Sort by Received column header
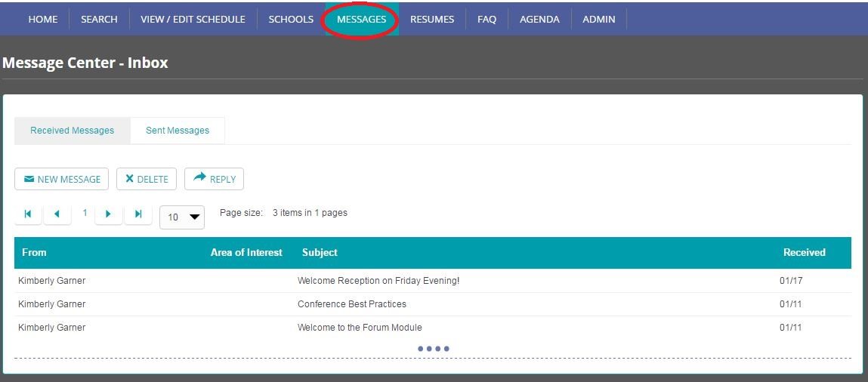 [x=805, y=253]
